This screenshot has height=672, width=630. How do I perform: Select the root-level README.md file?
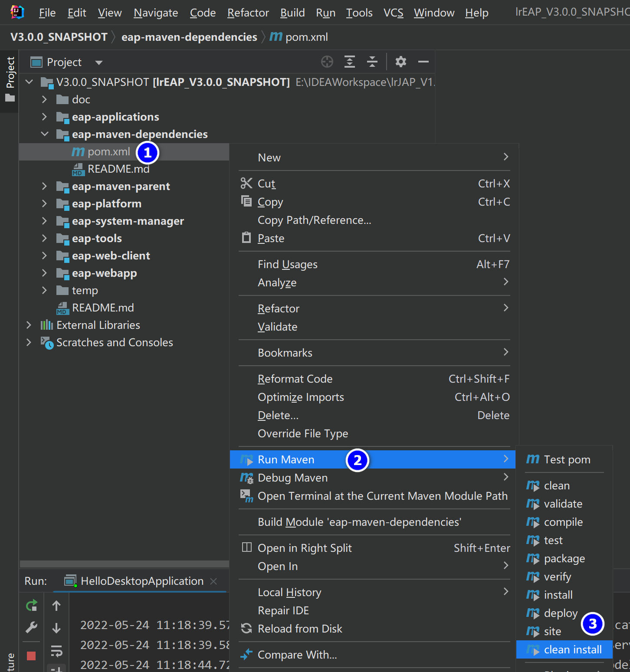click(102, 308)
